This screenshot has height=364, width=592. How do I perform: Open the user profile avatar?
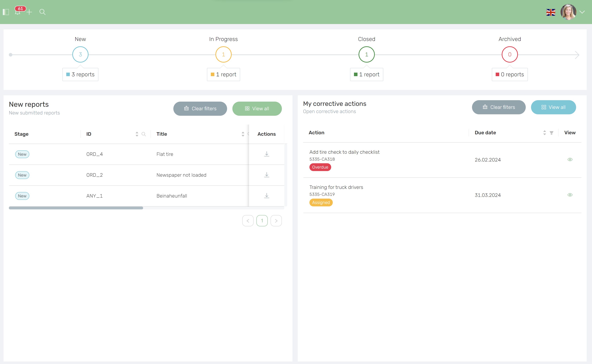click(x=568, y=12)
